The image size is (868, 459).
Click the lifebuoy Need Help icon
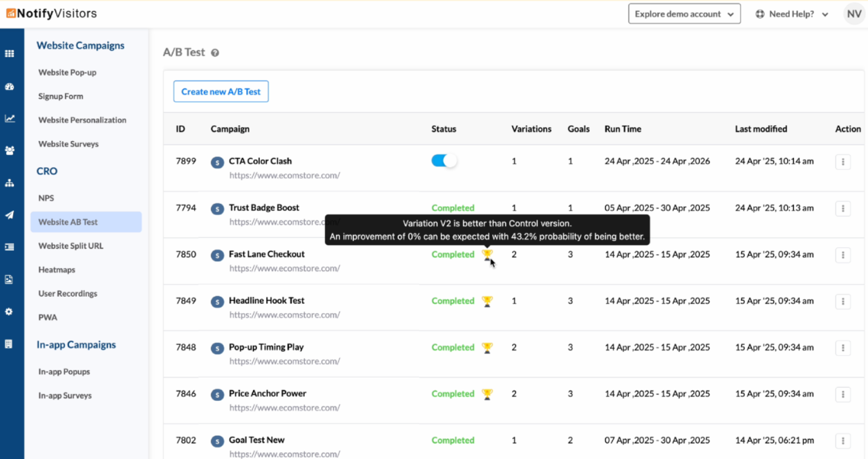pyautogui.click(x=760, y=14)
